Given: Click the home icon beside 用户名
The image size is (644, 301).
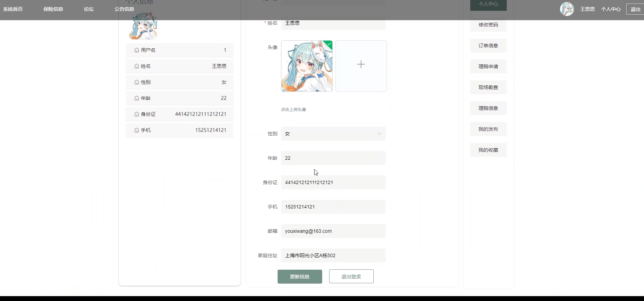Looking at the screenshot, I should click(x=137, y=50).
